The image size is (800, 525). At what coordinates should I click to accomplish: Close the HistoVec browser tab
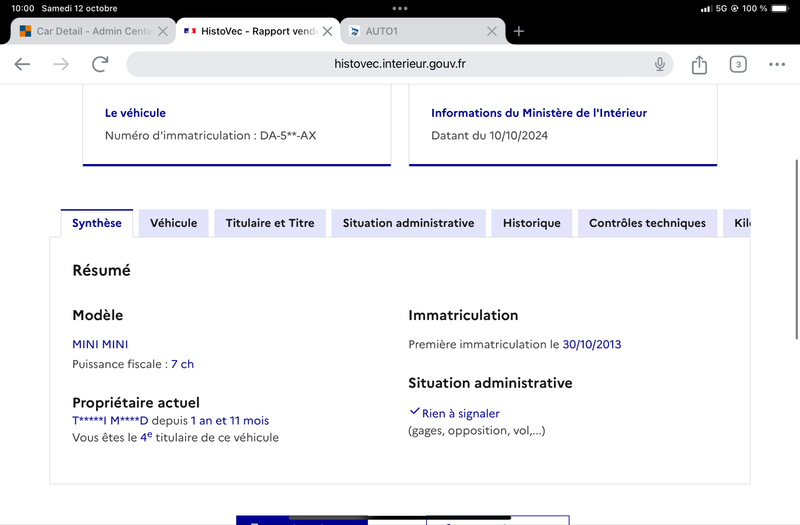328,31
